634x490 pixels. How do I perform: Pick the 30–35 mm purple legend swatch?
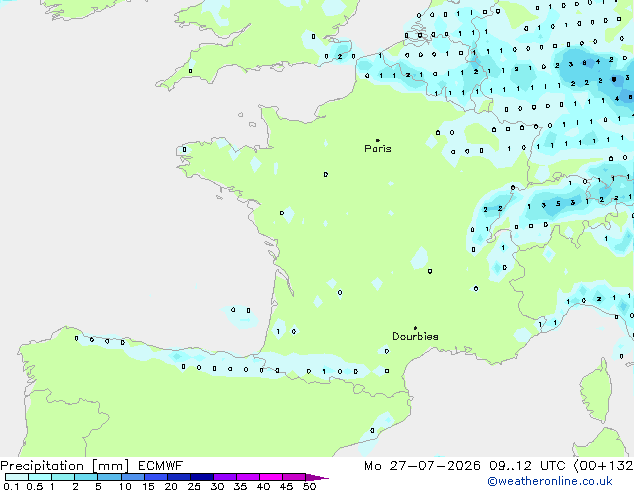pos(225,477)
